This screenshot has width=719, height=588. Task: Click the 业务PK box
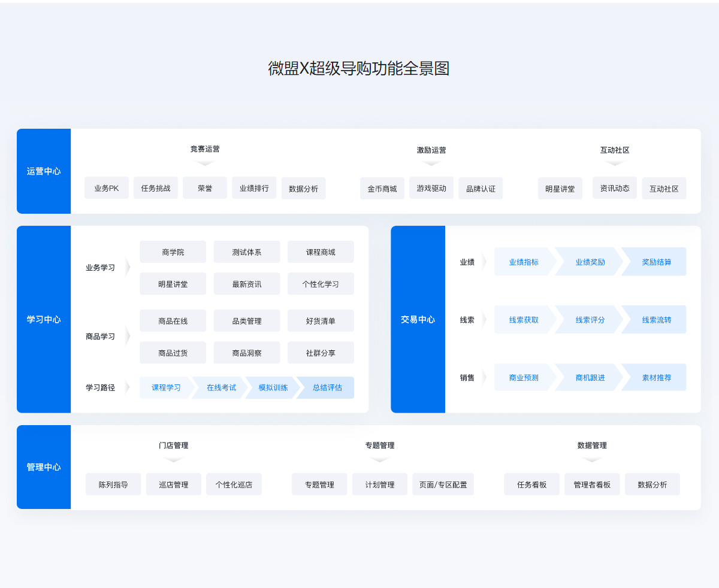[107, 188]
